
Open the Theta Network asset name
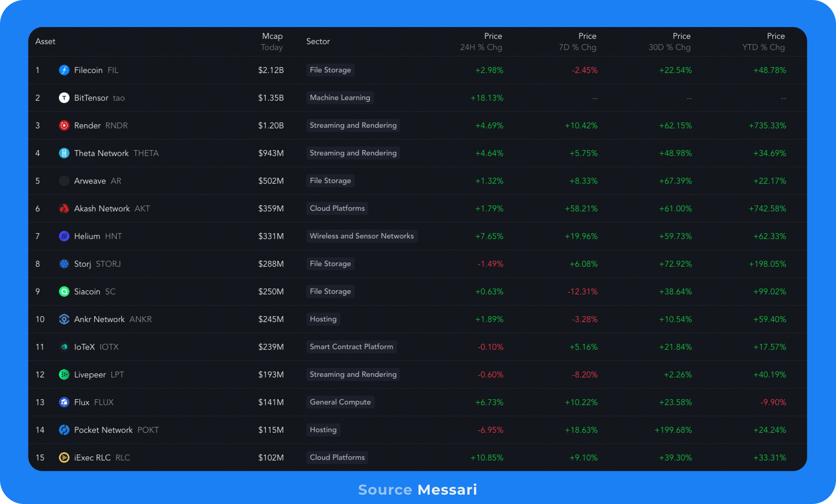pyautogui.click(x=101, y=153)
